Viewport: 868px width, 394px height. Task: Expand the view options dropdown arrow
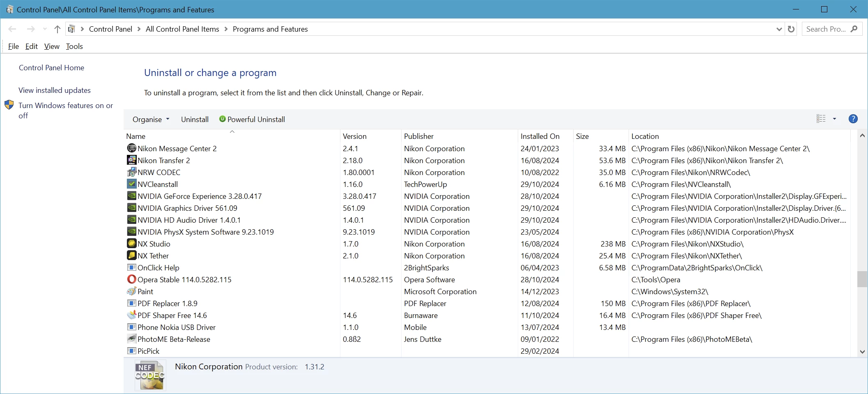click(834, 119)
